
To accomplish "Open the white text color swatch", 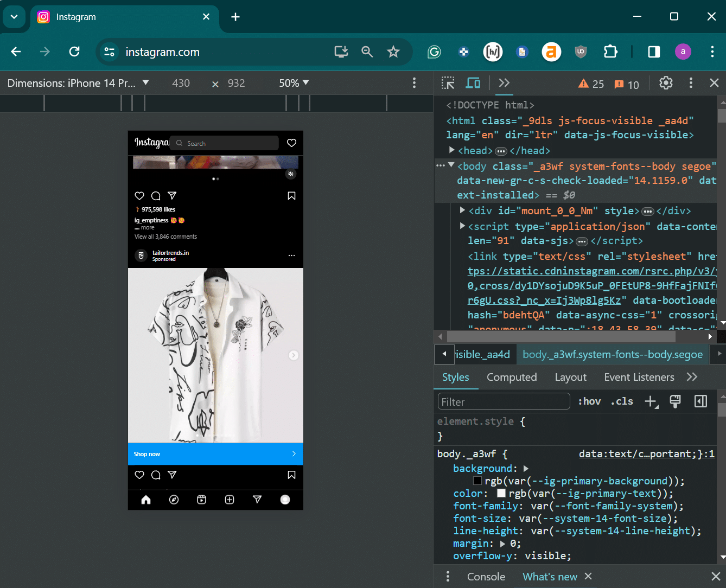I will (x=501, y=493).
